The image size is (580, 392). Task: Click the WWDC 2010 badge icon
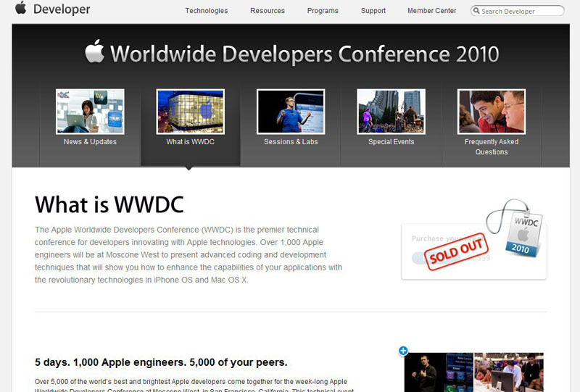coord(523,233)
